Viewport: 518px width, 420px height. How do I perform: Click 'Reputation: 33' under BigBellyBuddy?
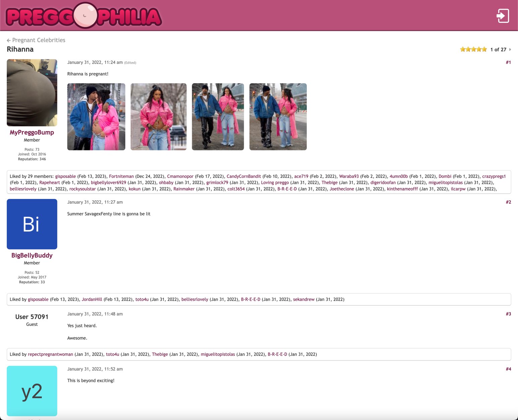click(x=32, y=282)
